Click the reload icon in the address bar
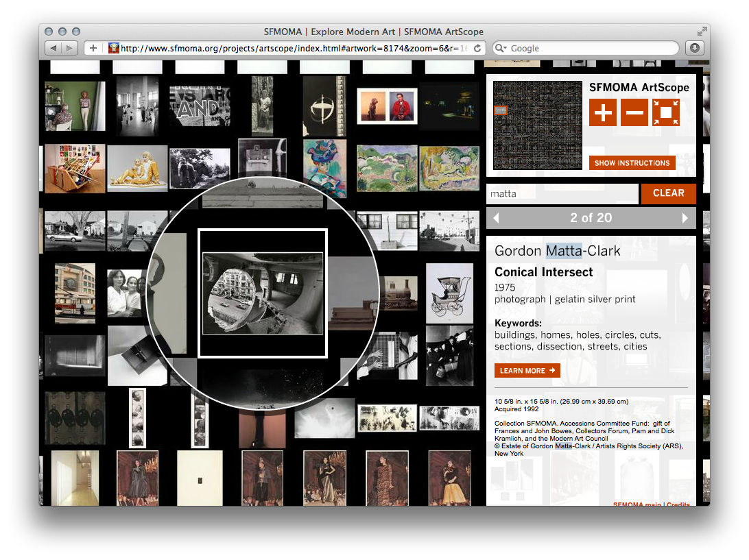 click(x=478, y=48)
